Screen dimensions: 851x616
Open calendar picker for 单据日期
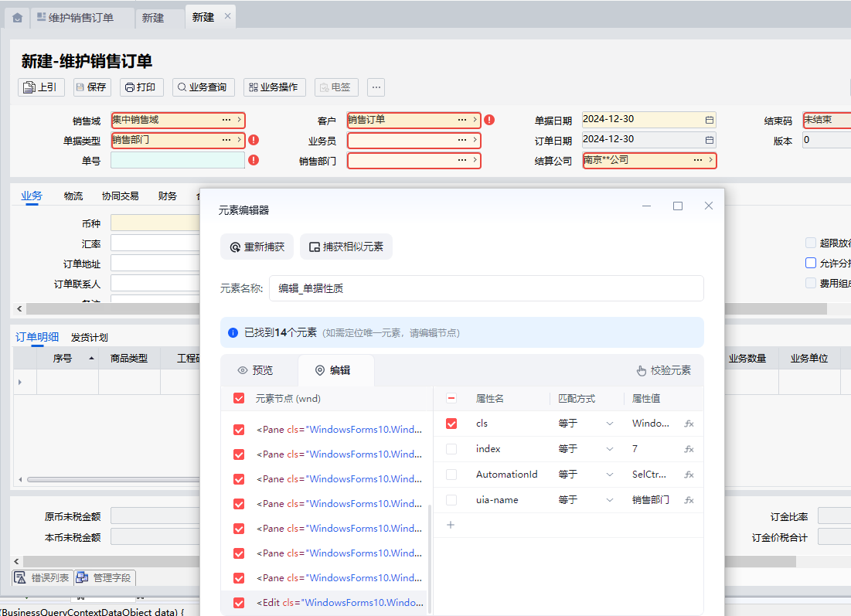(x=709, y=120)
